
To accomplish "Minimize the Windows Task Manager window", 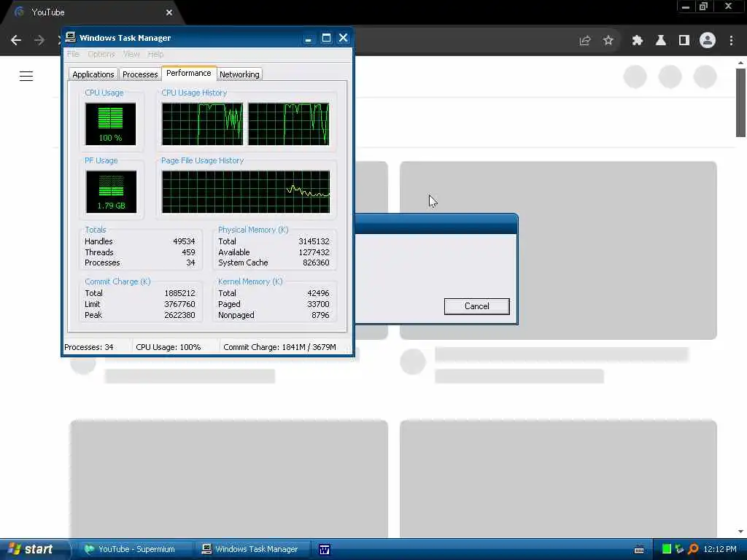I will pyautogui.click(x=309, y=38).
